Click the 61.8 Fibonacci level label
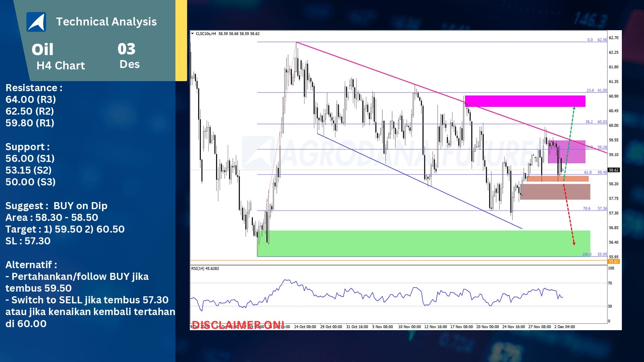This screenshot has width=644, height=362. 588,172
